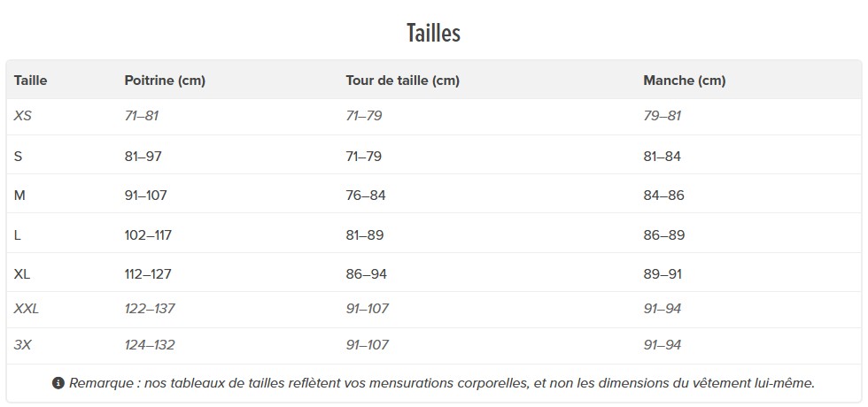The width and height of the screenshot is (868, 407).
Task: Select the M size row label
Action: pos(19,196)
